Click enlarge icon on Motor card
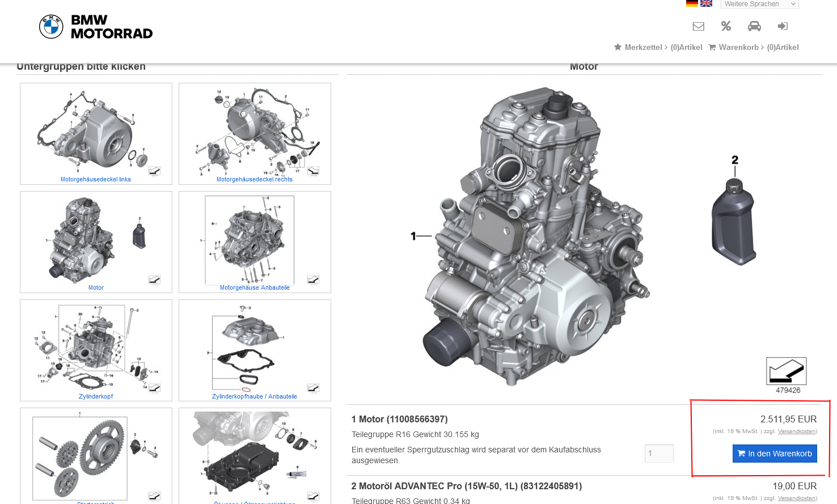 (x=154, y=279)
